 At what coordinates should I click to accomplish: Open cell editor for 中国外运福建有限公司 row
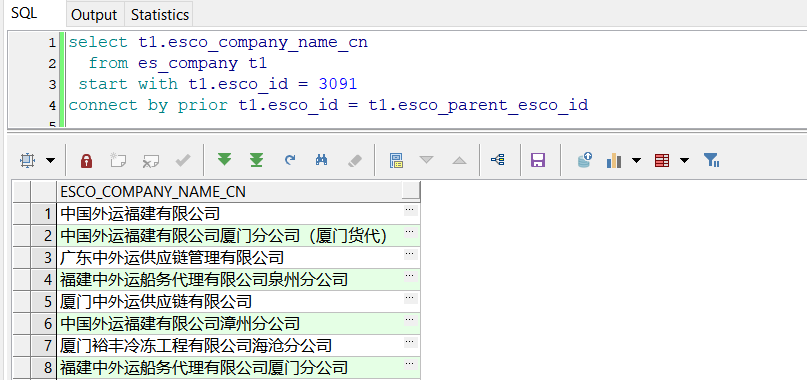(410, 210)
